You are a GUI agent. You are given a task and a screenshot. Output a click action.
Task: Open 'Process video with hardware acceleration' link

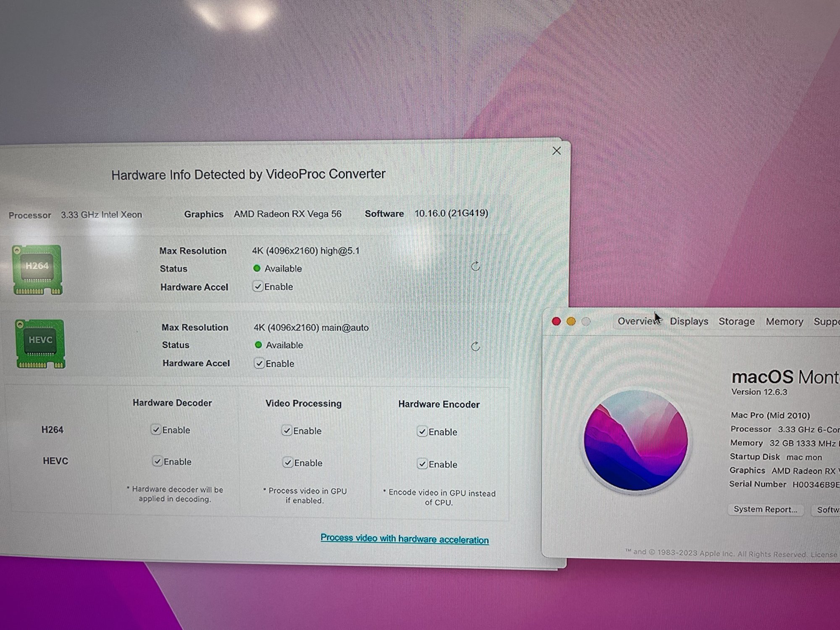pyautogui.click(x=404, y=539)
